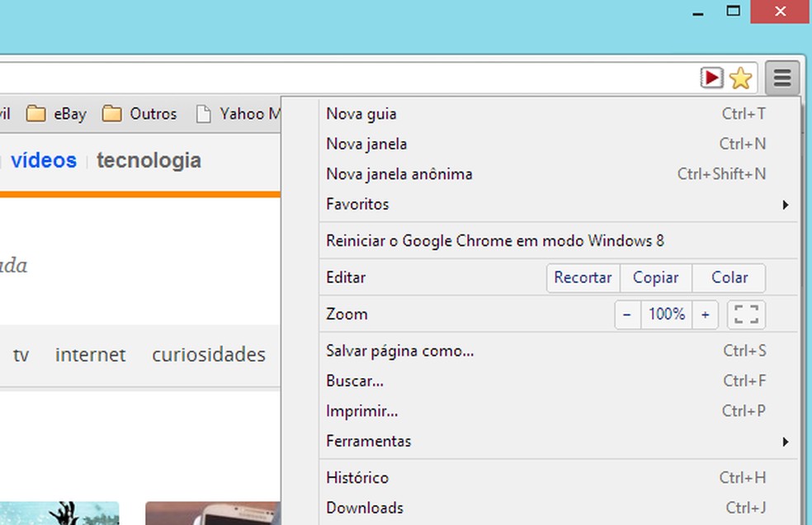This screenshot has height=525, width=812.
Task: Open the eBay bookmarks folder
Action: tap(56, 113)
